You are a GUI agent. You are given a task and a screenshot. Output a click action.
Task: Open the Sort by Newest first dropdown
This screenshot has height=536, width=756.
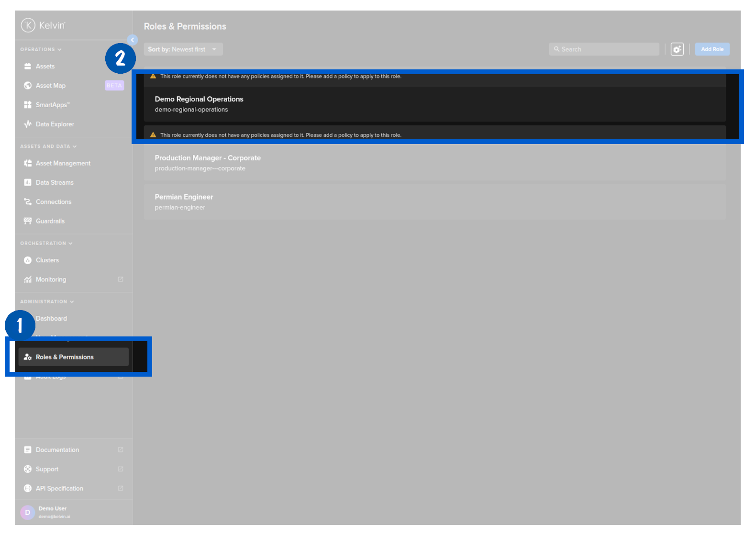[x=183, y=49]
